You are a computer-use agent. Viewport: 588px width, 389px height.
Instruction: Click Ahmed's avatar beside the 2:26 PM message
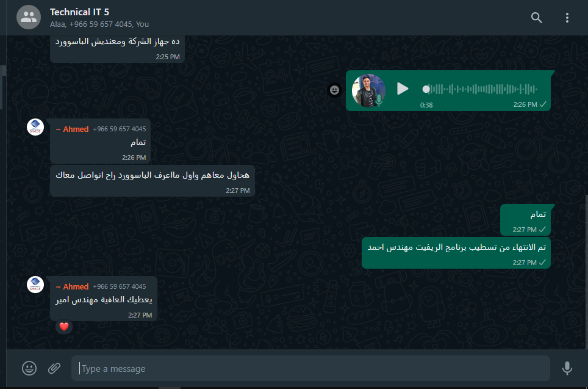coord(35,127)
